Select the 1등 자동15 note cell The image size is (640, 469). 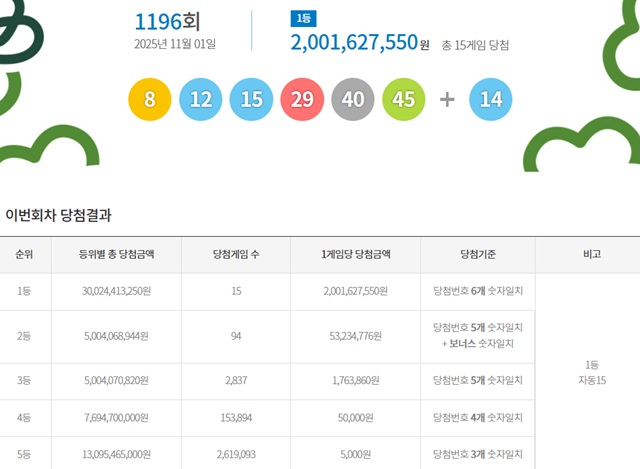(x=591, y=372)
